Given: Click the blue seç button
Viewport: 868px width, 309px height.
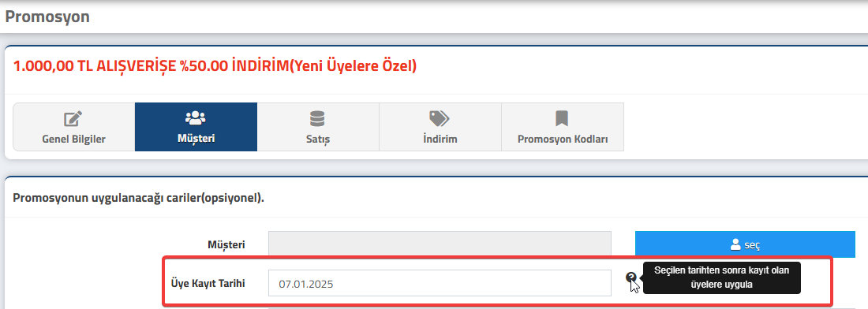Looking at the screenshot, I should (745, 244).
